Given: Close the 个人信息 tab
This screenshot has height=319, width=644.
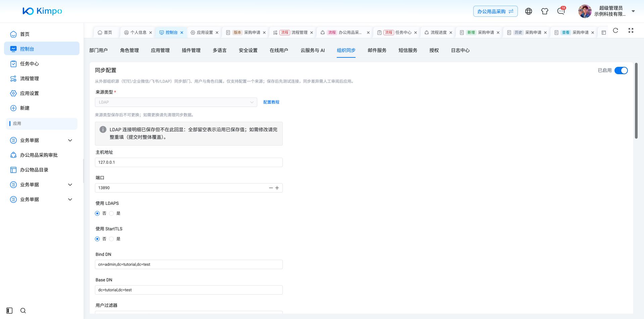Looking at the screenshot, I should pyautogui.click(x=151, y=33).
